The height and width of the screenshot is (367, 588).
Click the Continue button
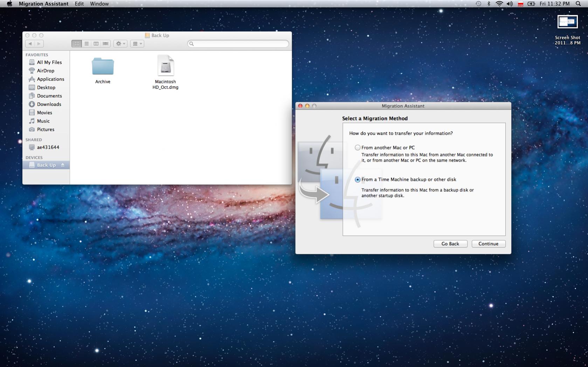point(488,244)
